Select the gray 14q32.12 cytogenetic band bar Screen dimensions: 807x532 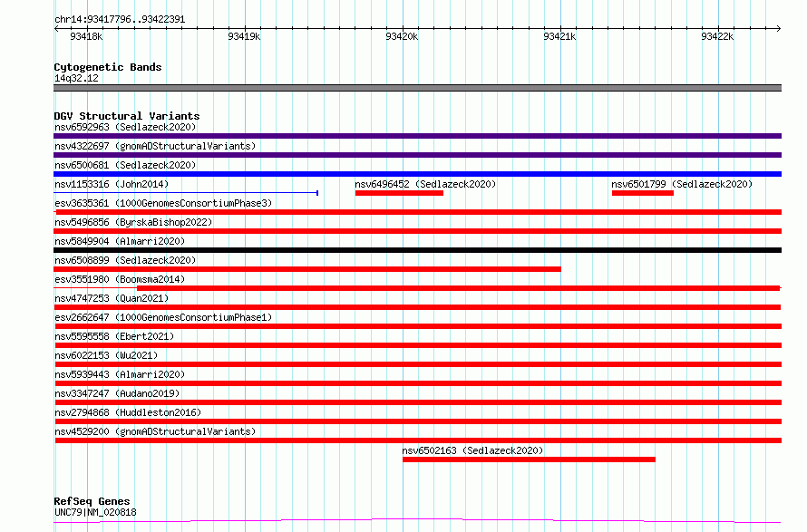coord(417,88)
